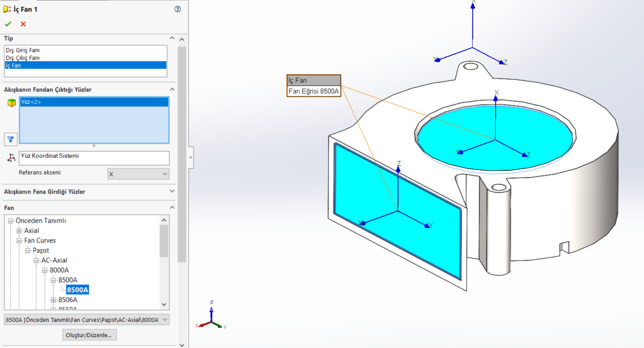
Task: Select the highlighted 8500A fan curve item
Action: tap(77, 289)
